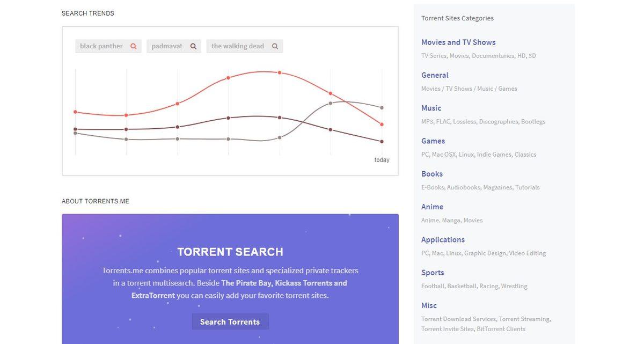
Task: Open the Sports category
Action: (x=433, y=273)
